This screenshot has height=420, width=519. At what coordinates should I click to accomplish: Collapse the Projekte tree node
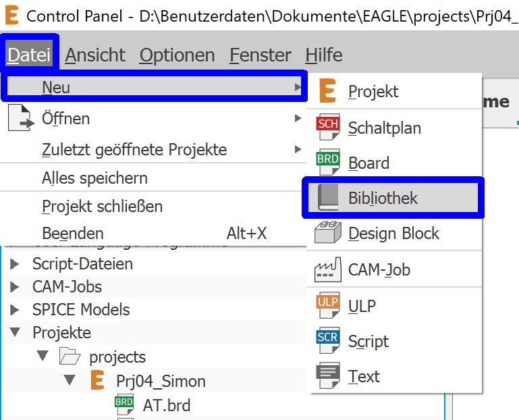(15, 333)
